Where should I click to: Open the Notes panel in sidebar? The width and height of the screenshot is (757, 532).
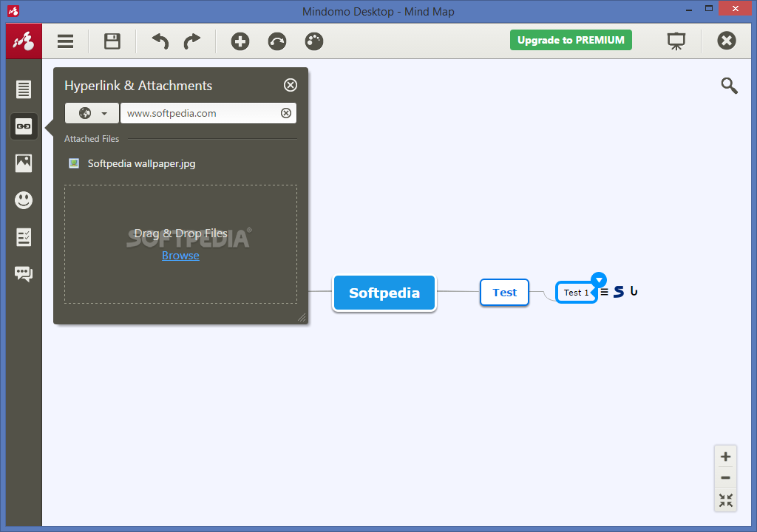24,89
